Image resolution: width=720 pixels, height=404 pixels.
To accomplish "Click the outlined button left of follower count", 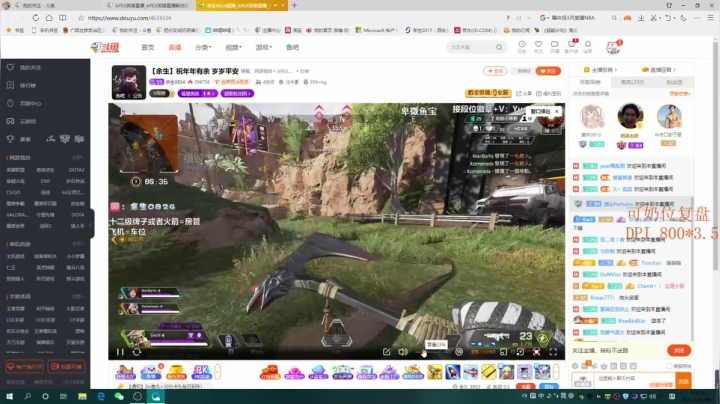I will pyautogui.click(x=495, y=71).
